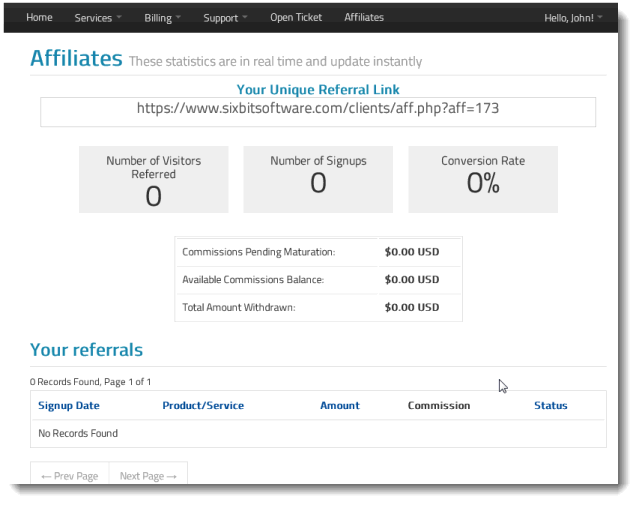639x505 pixels.
Task: Sort referrals by Amount column
Action: pyautogui.click(x=340, y=406)
